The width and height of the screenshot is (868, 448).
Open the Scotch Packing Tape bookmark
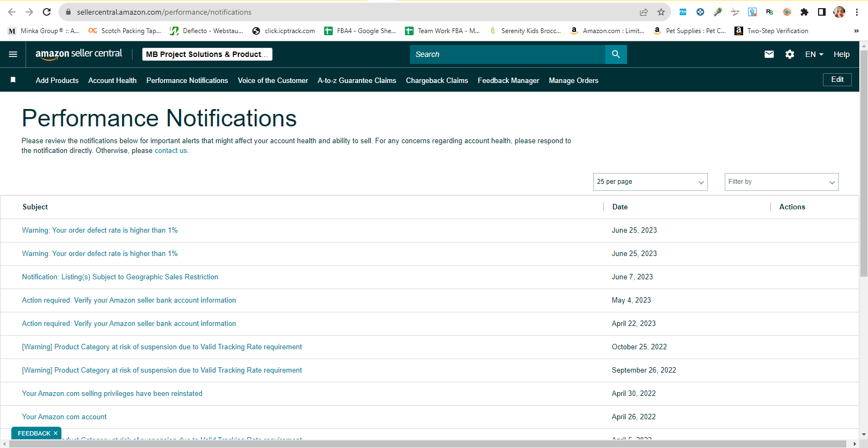coord(125,31)
